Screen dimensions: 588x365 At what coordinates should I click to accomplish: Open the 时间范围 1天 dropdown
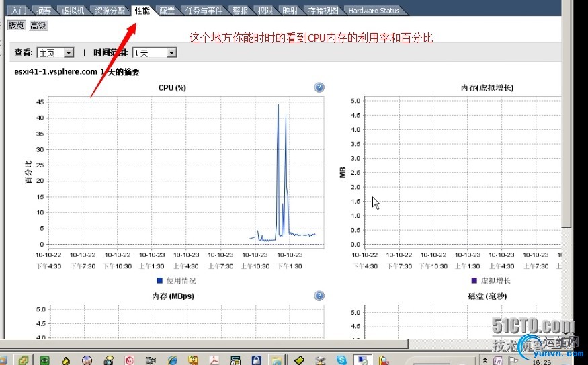coord(154,53)
